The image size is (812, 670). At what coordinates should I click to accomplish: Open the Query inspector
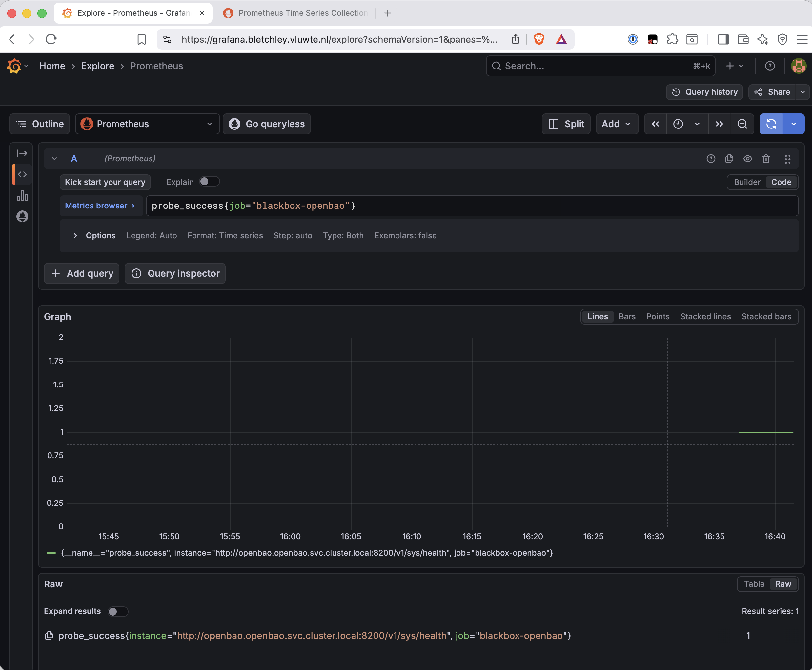point(175,273)
